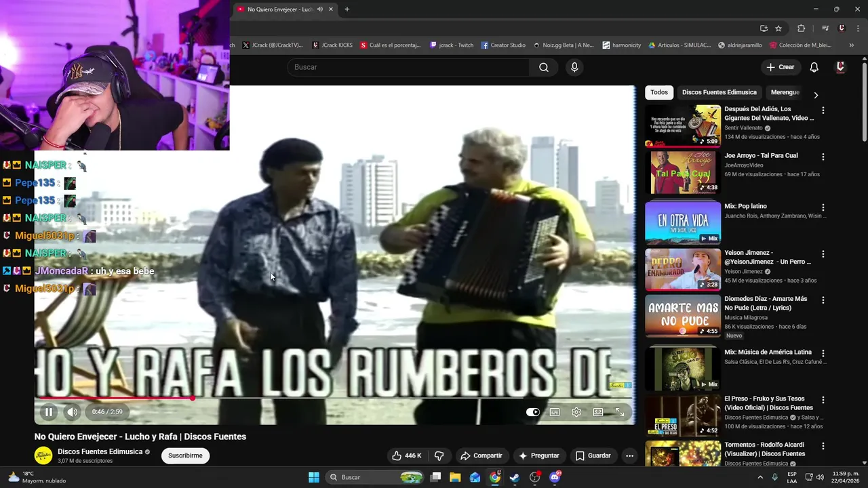
Task: Select the Discos Fuentes Edimusica chip
Action: [719, 92]
